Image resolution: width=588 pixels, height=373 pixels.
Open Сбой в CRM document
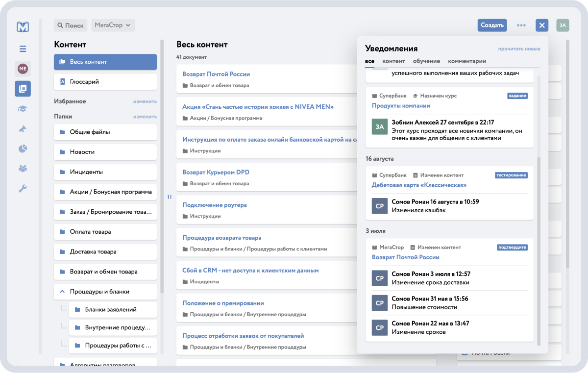coord(250,270)
